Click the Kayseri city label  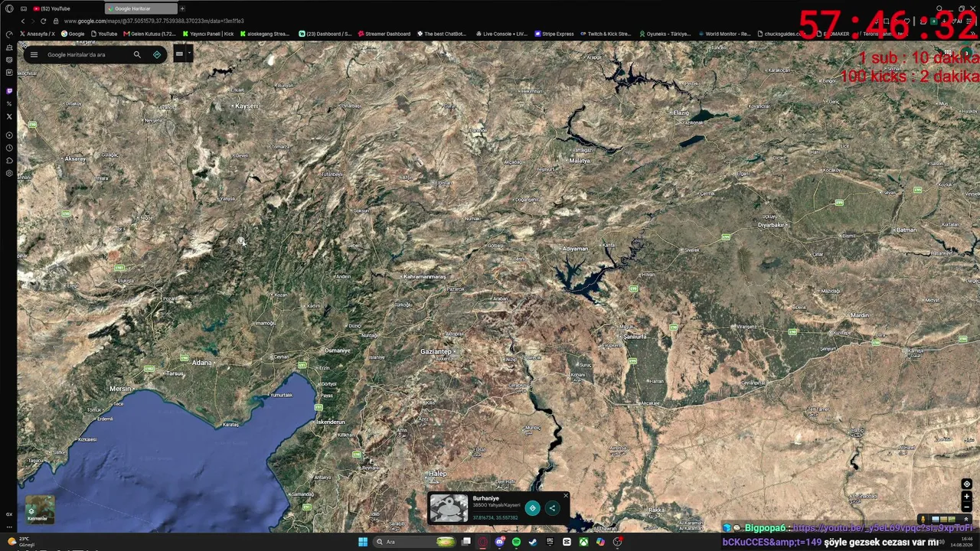pos(247,106)
